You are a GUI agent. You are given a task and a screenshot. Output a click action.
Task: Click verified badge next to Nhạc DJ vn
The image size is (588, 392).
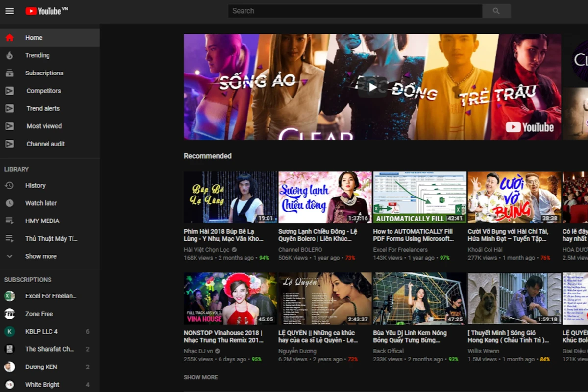[217, 351]
